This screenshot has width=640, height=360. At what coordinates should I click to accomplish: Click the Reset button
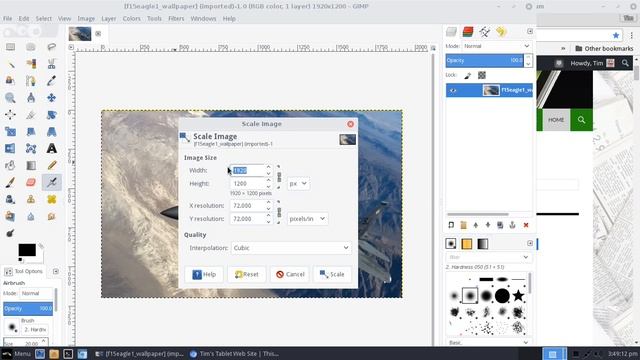[247, 274]
